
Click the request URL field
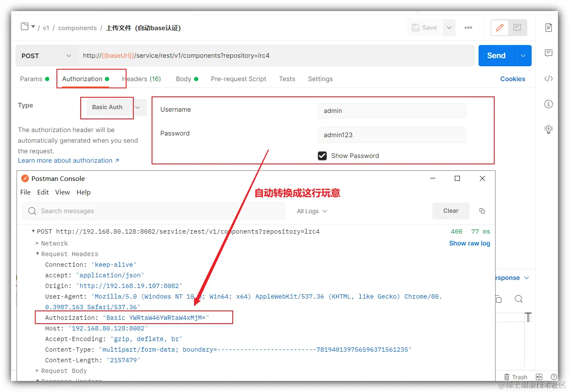tap(275, 56)
